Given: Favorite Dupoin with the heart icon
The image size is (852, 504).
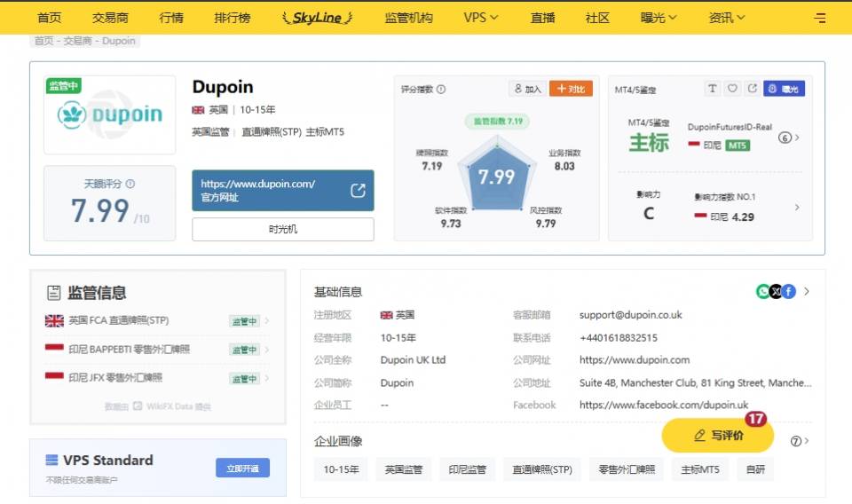Looking at the screenshot, I should 732,89.
